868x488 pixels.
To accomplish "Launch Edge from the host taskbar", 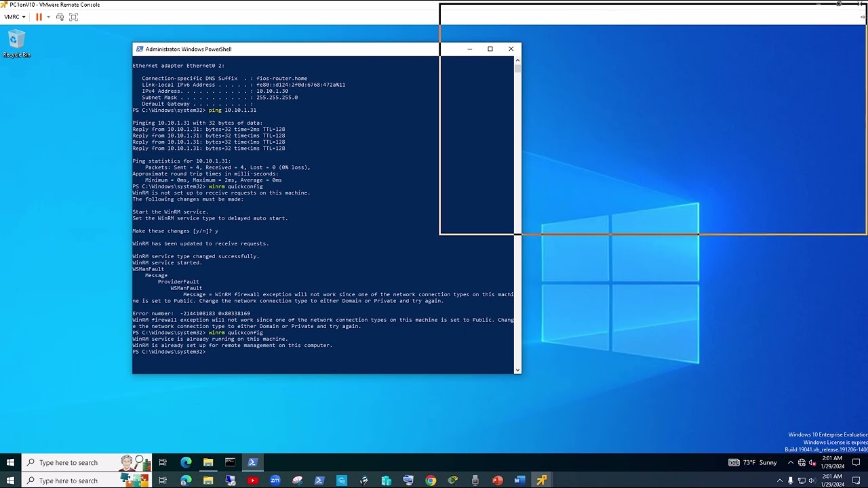I will (x=186, y=481).
